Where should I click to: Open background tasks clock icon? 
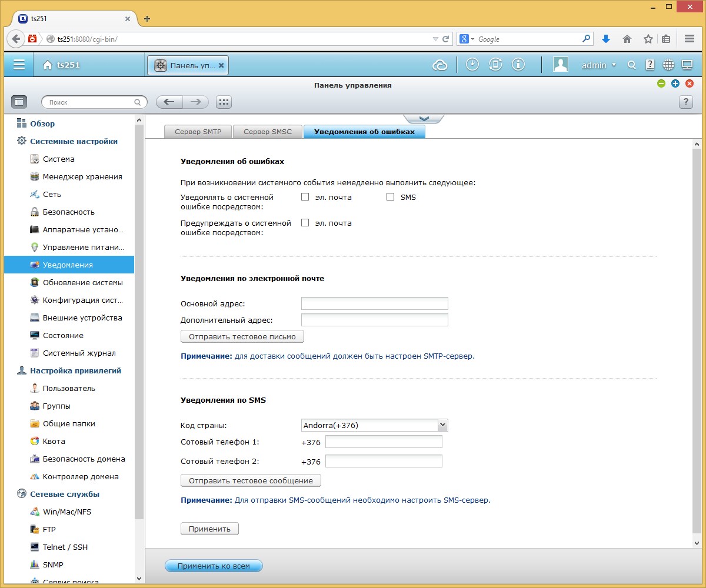pyautogui.click(x=472, y=65)
